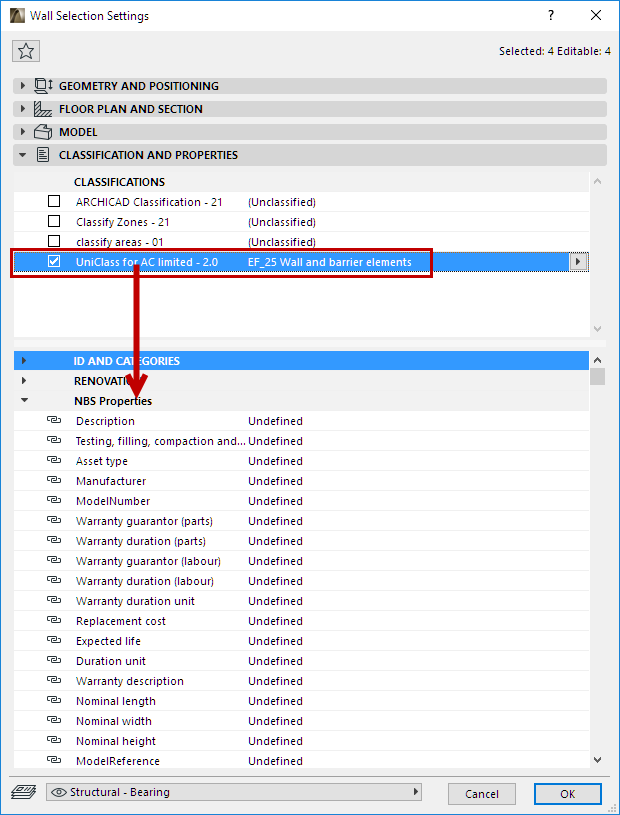Click the Undefined value for Replacement cost

tap(275, 621)
